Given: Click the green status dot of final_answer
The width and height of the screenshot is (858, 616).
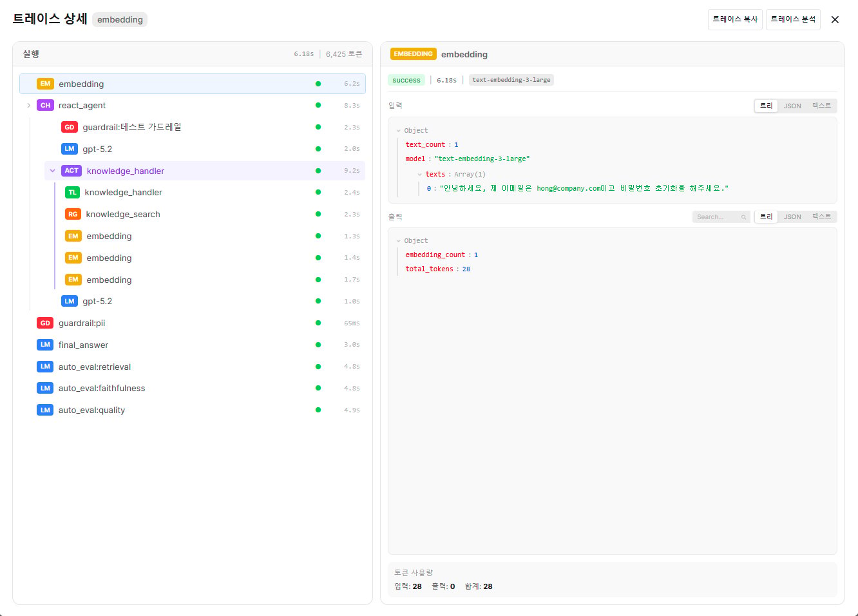Looking at the screenshot, I should pyautogui.click(x=318, y=345).
